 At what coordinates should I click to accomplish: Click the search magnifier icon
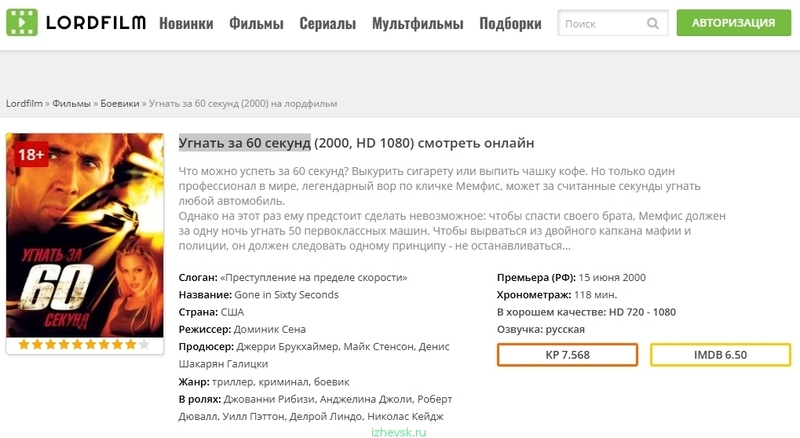point(653,23)
